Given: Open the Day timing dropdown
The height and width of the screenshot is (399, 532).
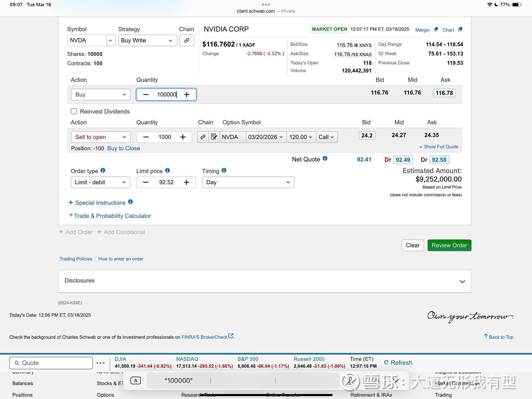Looking at the screenshot, I should tap(248, 182).
